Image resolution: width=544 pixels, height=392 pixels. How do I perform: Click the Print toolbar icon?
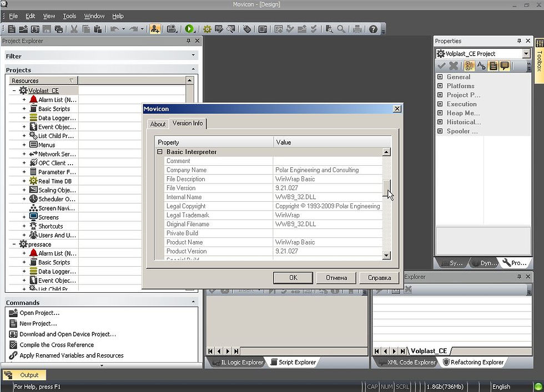357,29
